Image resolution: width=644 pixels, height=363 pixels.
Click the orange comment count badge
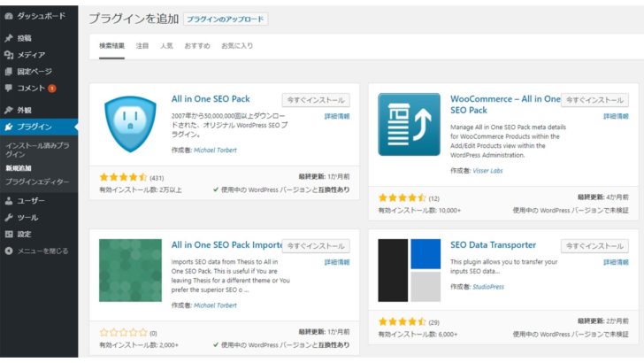[x=51, y=89]
